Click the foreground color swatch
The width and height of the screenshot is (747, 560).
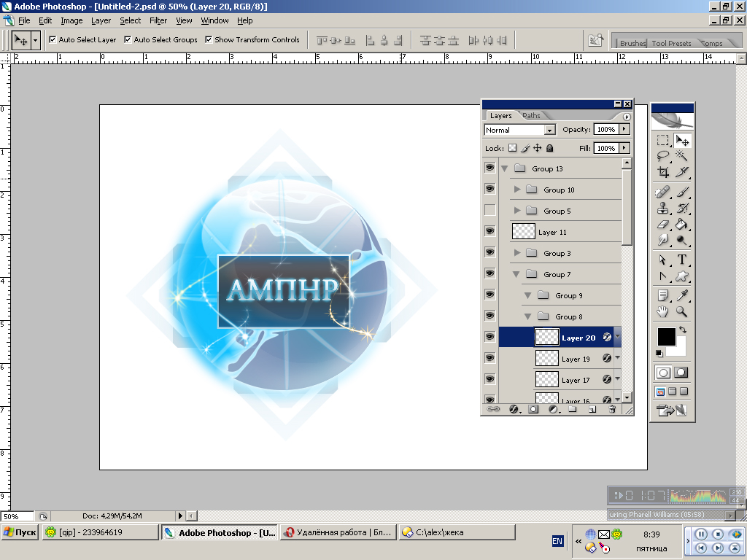(x=666, y=337)
